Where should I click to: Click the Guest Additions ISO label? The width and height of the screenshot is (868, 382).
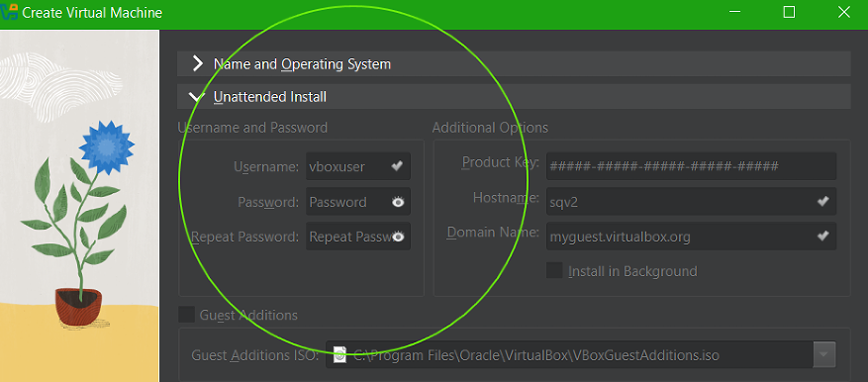[255, 355]
